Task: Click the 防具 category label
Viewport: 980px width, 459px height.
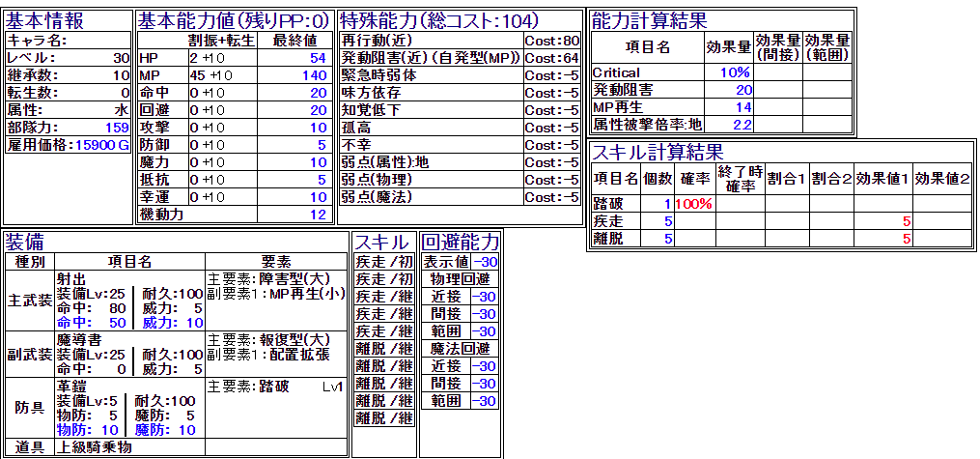Action: click(x=29, y=408)
